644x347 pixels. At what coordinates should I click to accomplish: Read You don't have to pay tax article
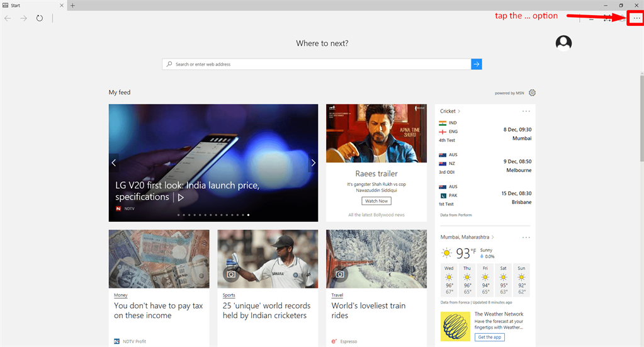pyautogui.click(x=158, y=311)
